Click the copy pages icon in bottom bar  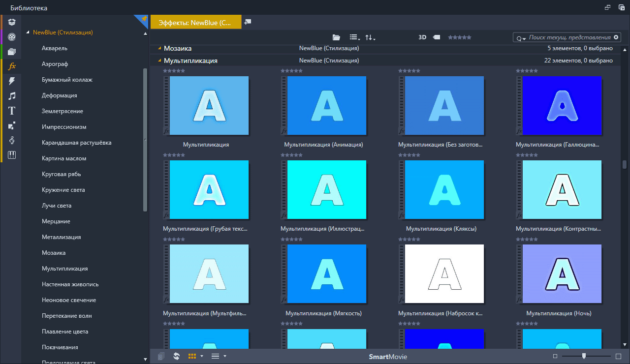click(161, 356)
